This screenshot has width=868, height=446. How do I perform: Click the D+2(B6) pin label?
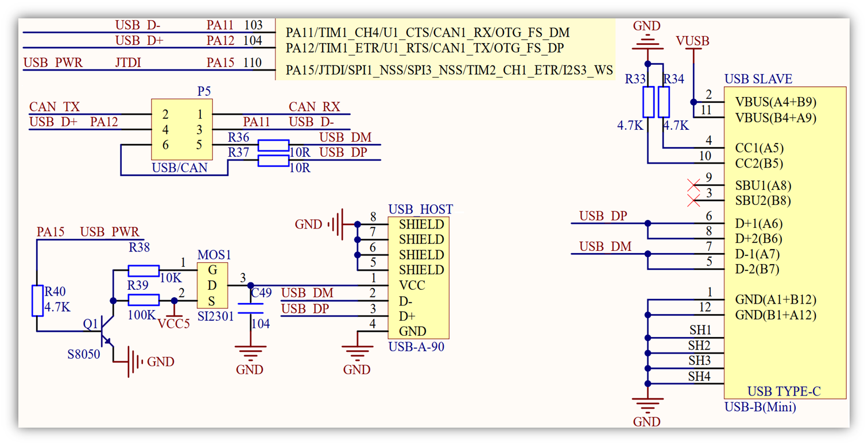coord(759,239)
